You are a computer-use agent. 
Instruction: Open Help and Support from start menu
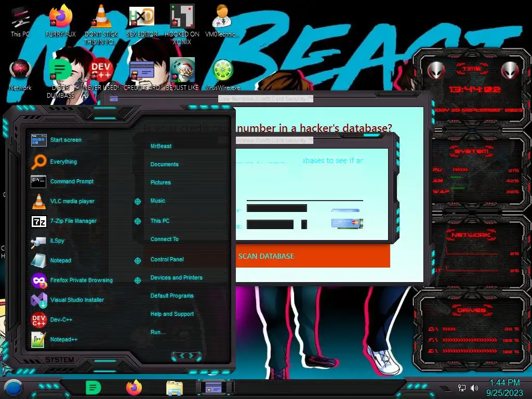click(172, 314)
